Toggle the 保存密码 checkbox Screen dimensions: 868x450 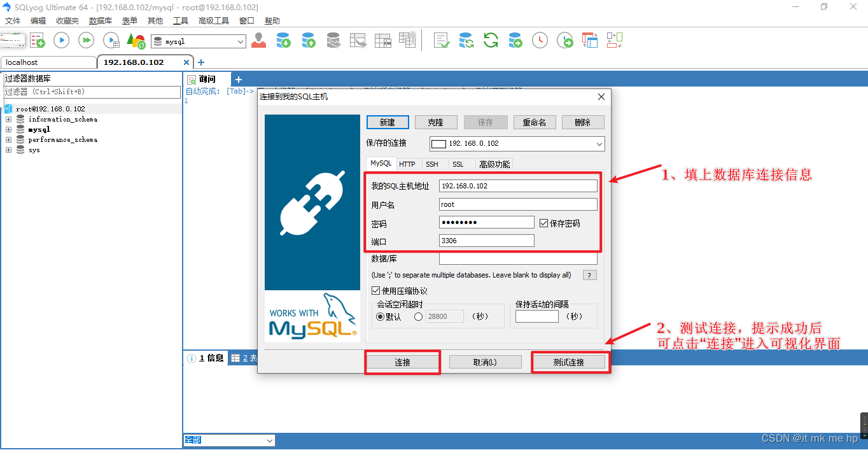pyautogui.click(x=543, y=223)
